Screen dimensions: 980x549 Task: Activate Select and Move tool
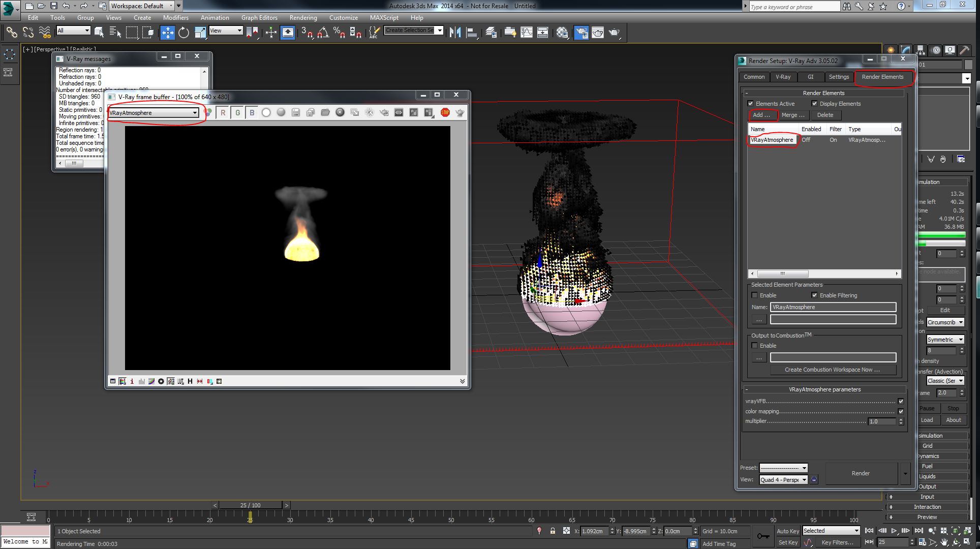point(167,33)
